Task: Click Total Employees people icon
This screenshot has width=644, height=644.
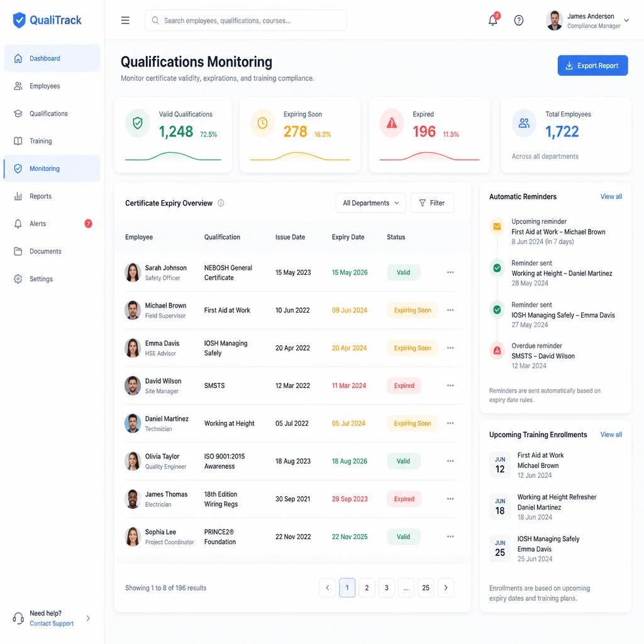Action: tap(524, 123)
